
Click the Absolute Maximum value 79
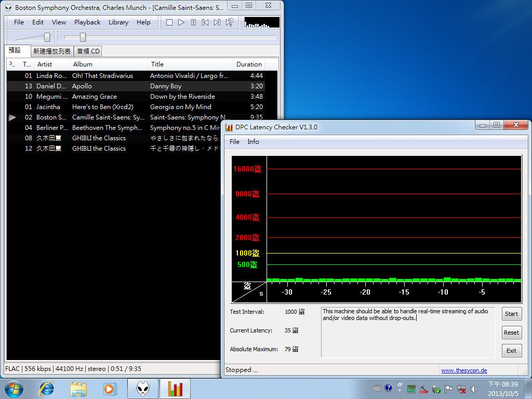click(291, 349)
